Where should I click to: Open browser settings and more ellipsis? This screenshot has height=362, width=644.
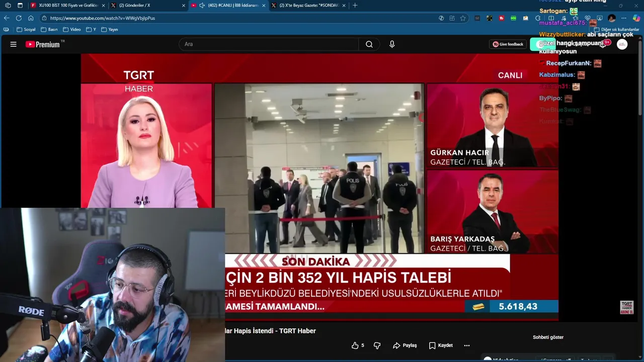tap(624, 18)
